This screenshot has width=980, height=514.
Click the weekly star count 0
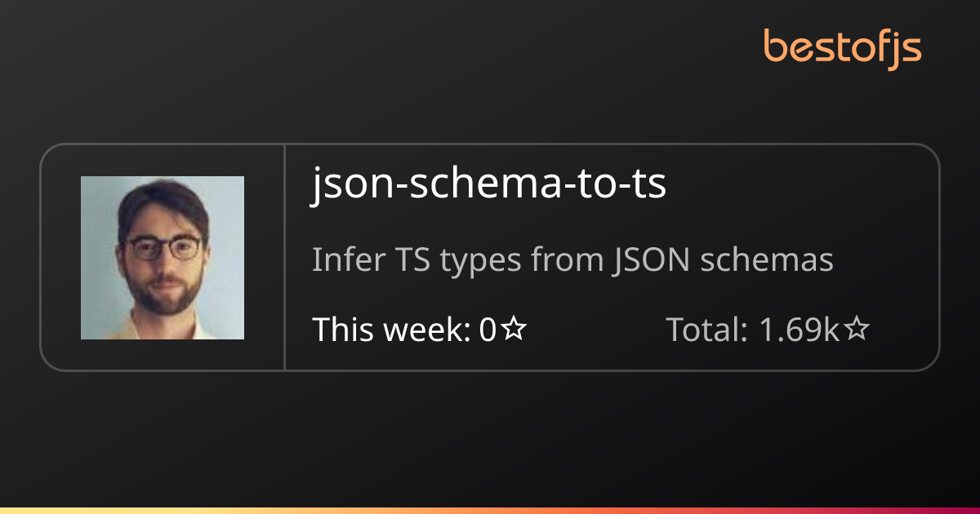[488, 330]
